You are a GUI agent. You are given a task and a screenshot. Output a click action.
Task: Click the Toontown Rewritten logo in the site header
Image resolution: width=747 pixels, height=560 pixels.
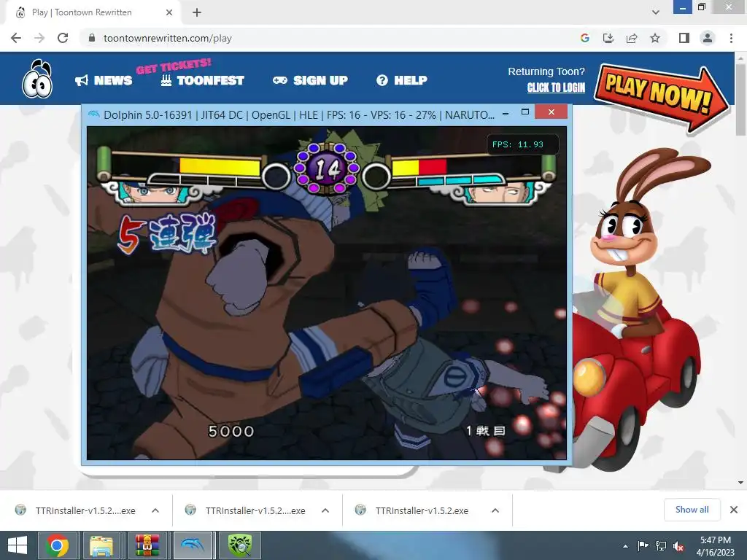point(37,79)
